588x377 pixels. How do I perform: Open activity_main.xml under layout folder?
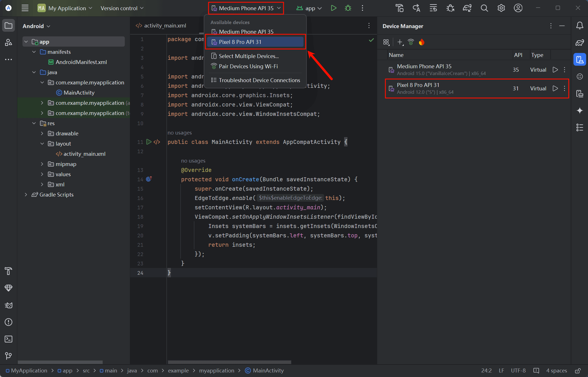point(84,154)
